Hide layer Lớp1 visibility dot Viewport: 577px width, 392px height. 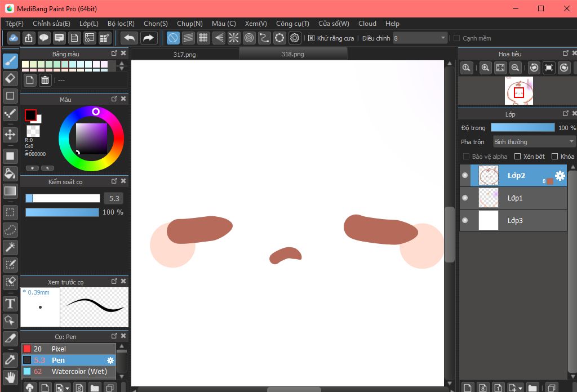pos(465,198)
